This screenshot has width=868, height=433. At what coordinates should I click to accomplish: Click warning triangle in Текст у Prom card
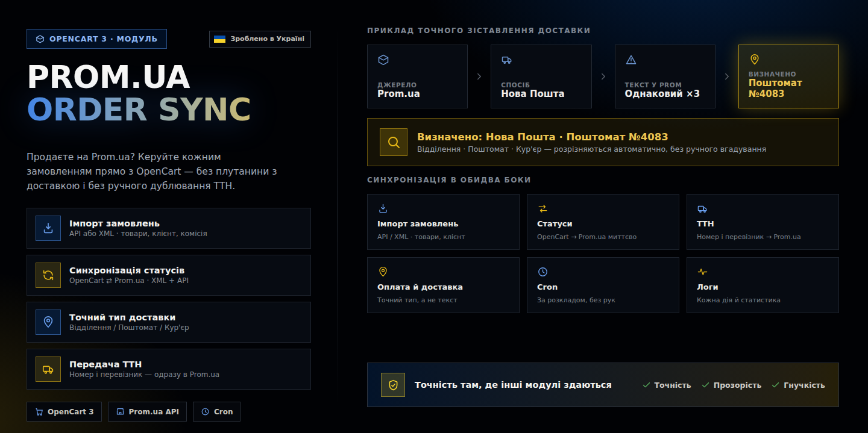(x=631, y=60)
